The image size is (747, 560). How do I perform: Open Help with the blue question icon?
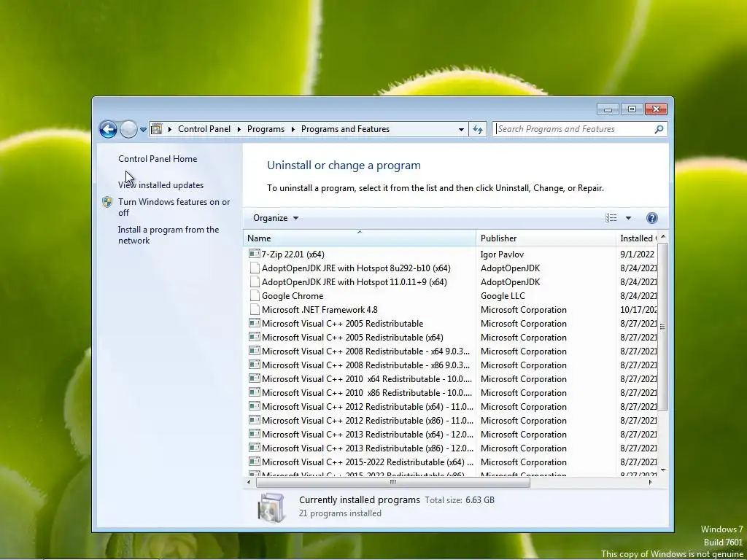click(x=651, y=217)
